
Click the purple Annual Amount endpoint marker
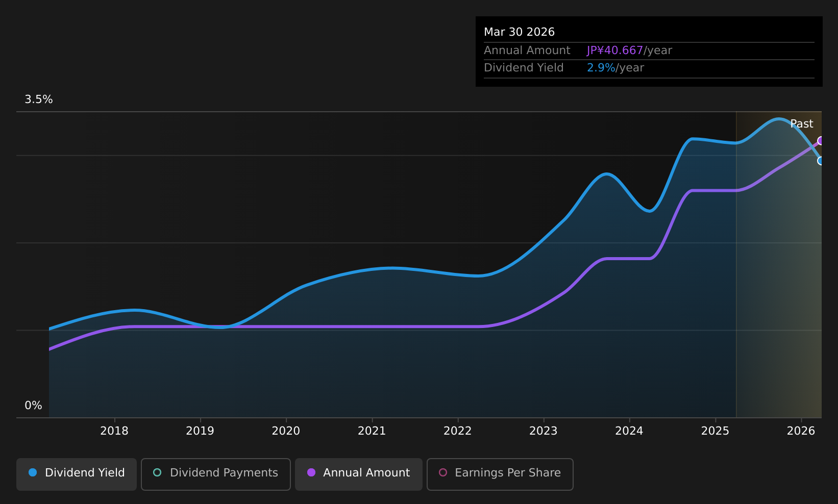point(821,141)
